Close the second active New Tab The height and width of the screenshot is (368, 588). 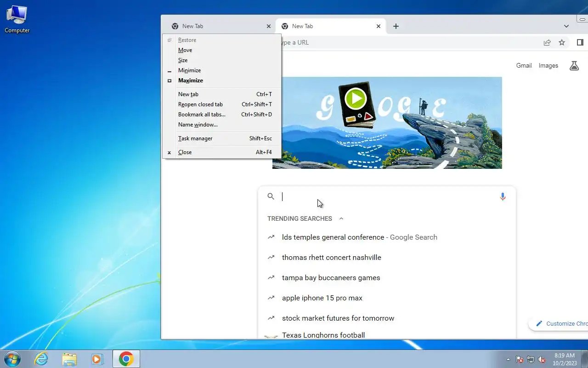[x=379, y=26]
